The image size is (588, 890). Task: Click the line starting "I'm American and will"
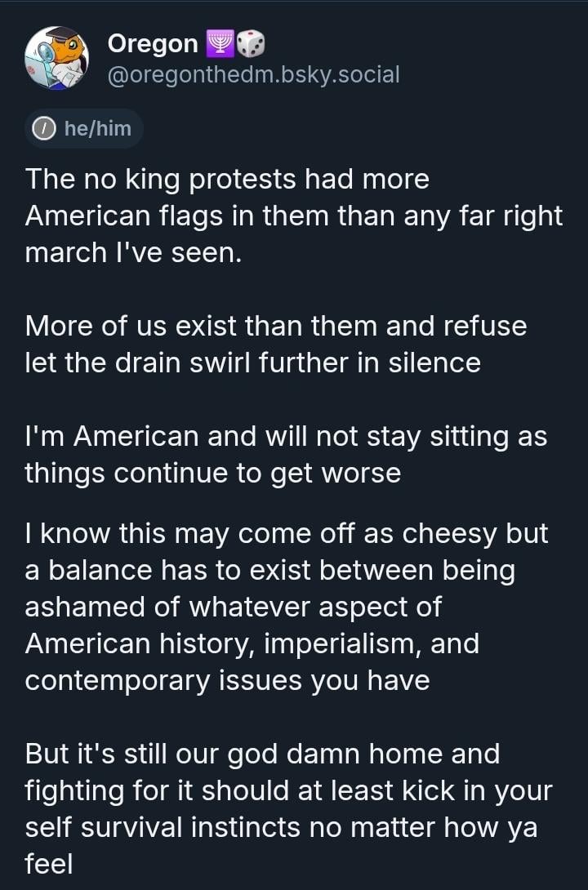pyautogui.click(x=286, y=436)
